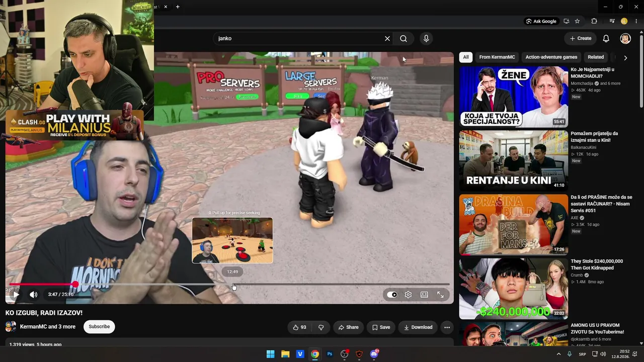
Task: Dislike the video with thumbs down
Action: 321,327
